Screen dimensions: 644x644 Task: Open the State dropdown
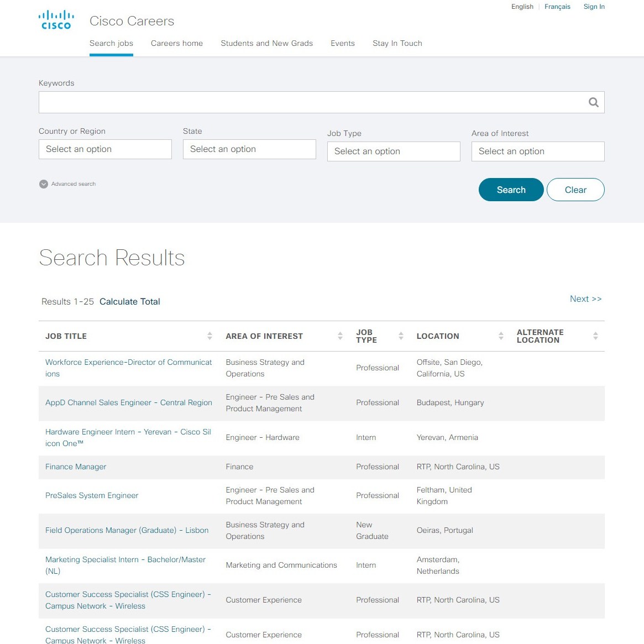click(x=249, y=149)
